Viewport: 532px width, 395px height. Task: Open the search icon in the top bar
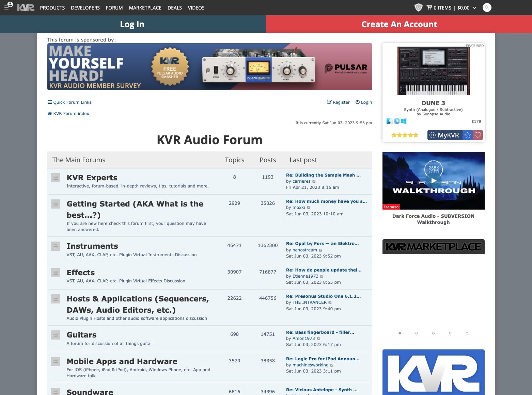pos(487,7)
